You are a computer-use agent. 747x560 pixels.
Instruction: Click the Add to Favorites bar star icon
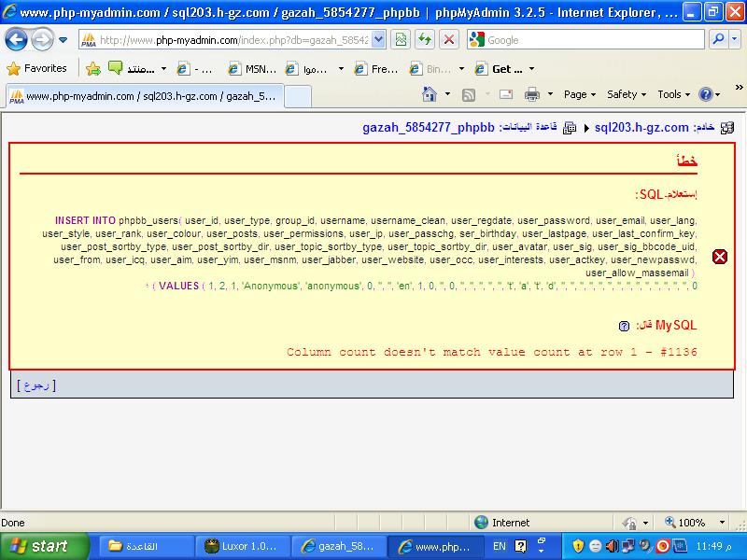[x=93, y=68]
